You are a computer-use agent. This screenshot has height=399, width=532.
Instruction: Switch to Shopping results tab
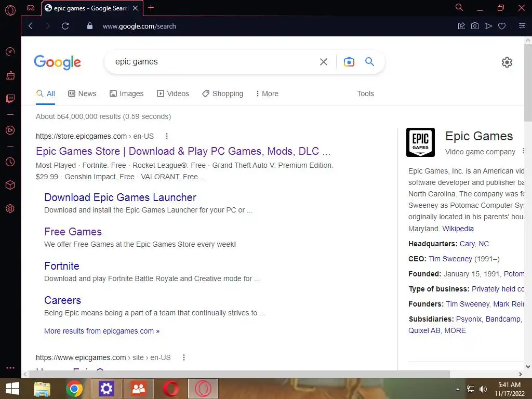click(x=222, y=94)
